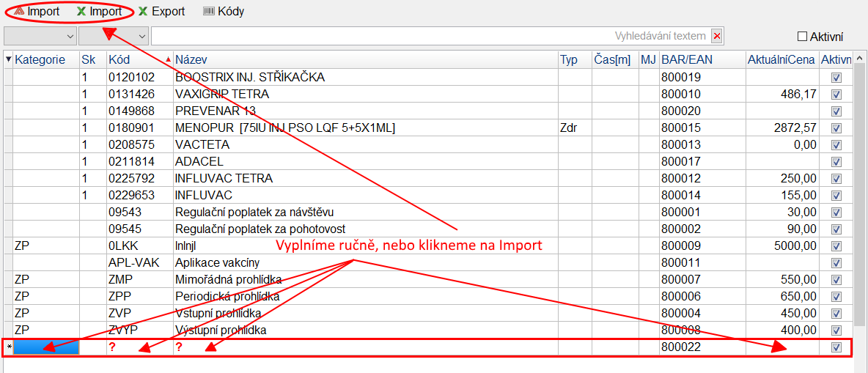Select the new row asterisk marker
This screenshot has height=373, width=868.
8,347
